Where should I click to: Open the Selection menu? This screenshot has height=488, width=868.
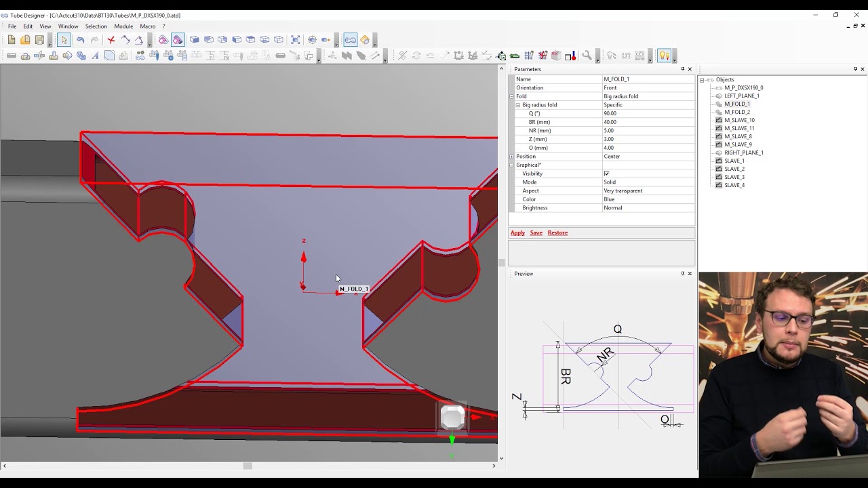tap(96, 26)
